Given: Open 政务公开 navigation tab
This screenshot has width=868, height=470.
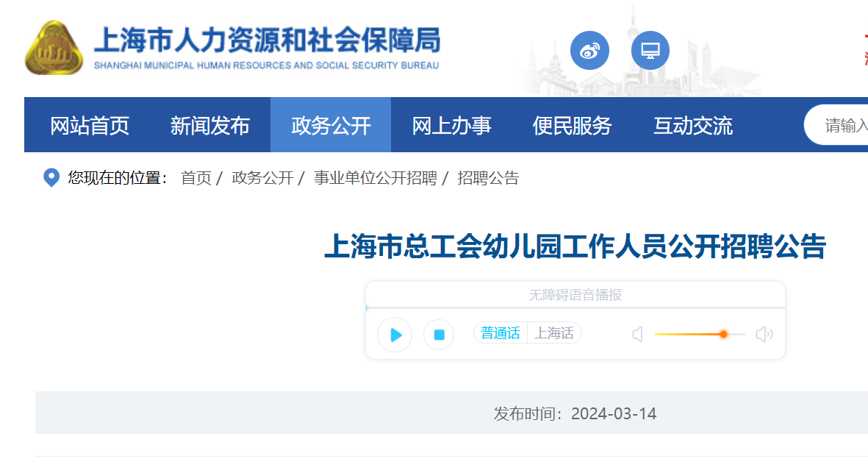Looking at the screenshot, I should pyautogui.click(x=331, y=125).
